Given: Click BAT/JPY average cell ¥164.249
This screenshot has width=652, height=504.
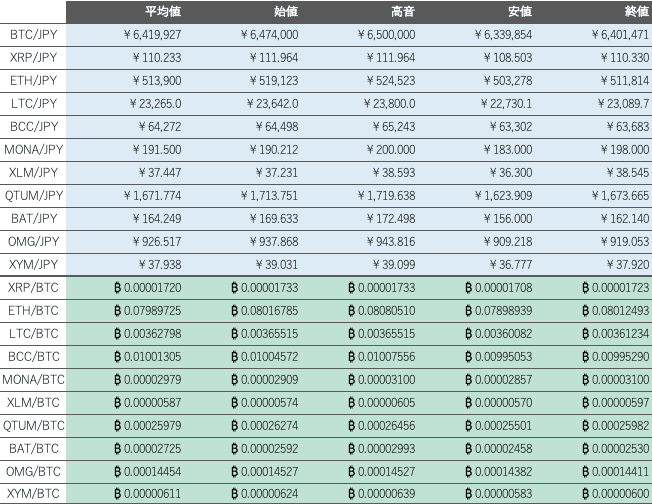Looking at the screenshot, I should click(x=157, y=218).
